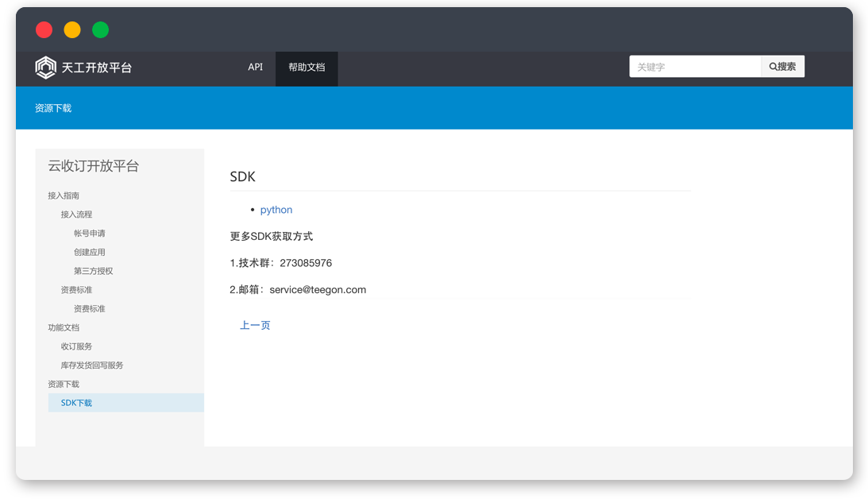Select 接入指南 in the sidebar
This screenshot has width=868, height=499.
click(64, 195)
